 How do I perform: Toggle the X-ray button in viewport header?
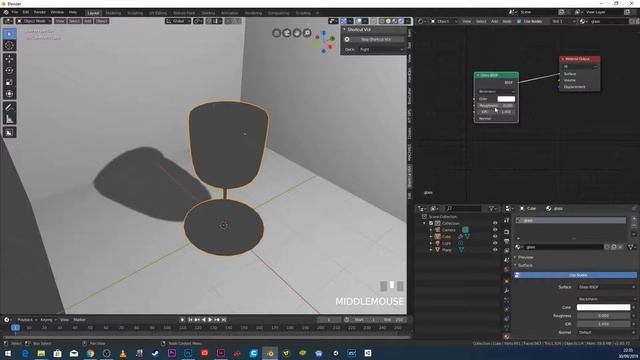(373, 21)
